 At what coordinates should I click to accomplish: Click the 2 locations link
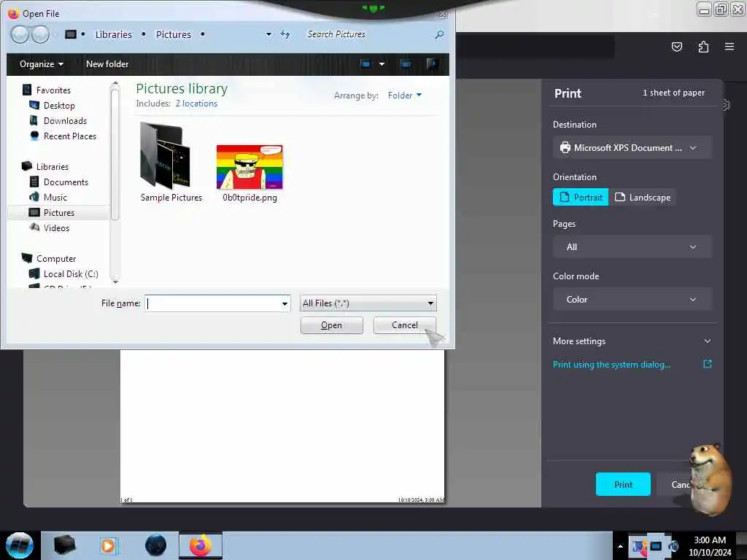point(196,104)
